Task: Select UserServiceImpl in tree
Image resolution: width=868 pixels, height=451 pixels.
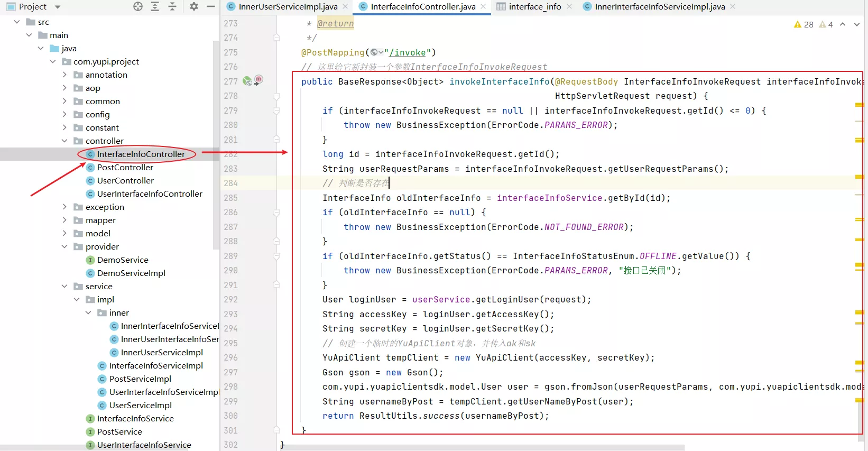Action: click(141, 405)
